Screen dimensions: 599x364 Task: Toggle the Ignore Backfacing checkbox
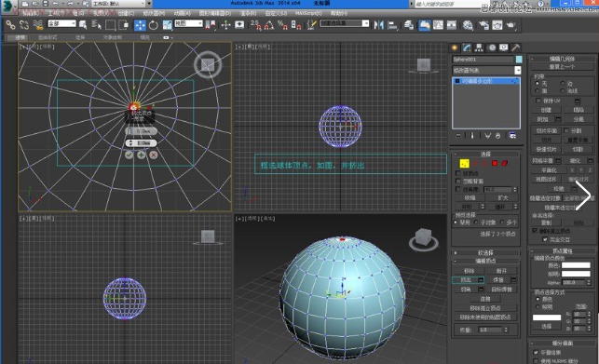coord(458,181)
